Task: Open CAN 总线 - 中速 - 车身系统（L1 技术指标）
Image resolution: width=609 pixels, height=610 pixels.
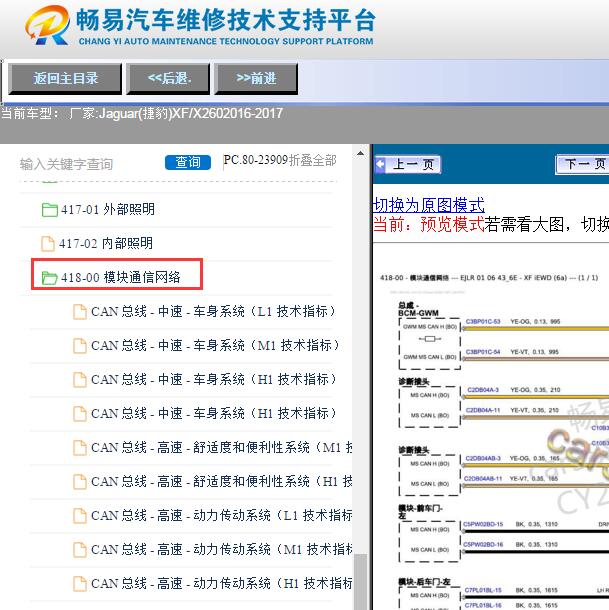Action: (x=213, y=311)
